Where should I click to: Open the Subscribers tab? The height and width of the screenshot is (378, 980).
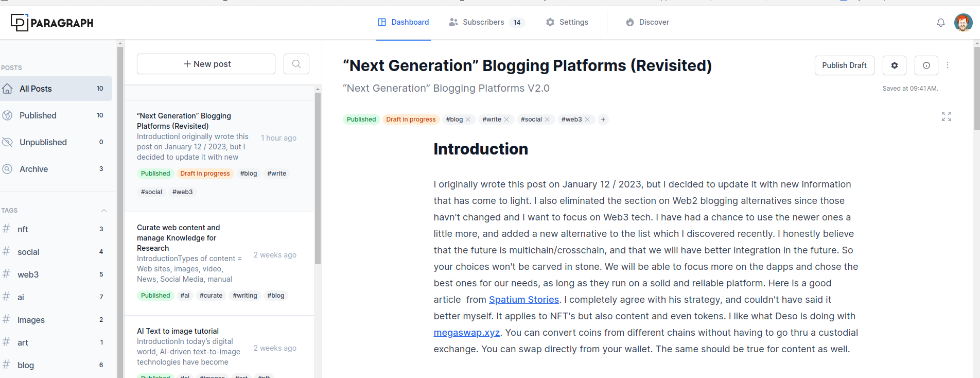point(486,22)
